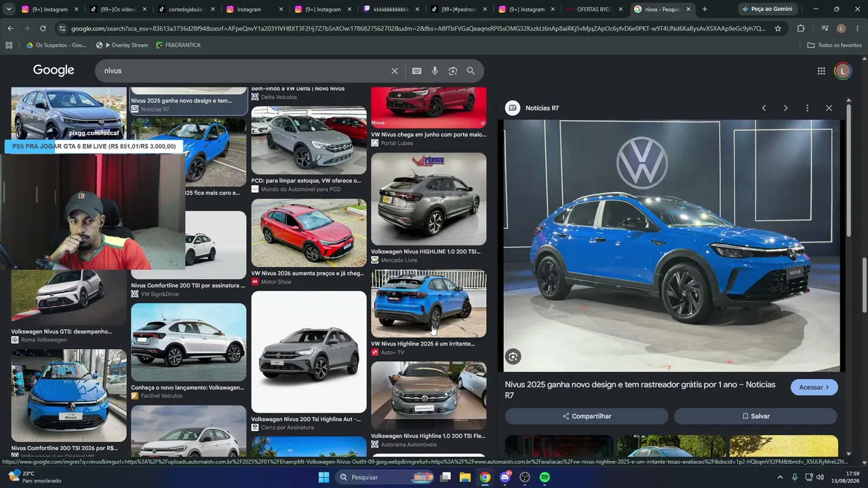
Task: Open the Chrome profile avatar in the toolbar
Action: click(842, 28)
